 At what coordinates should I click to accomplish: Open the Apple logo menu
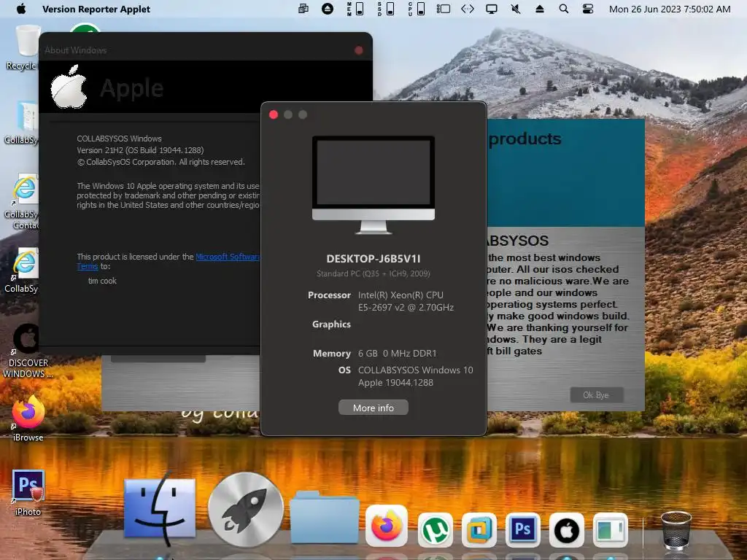point(21,9)
